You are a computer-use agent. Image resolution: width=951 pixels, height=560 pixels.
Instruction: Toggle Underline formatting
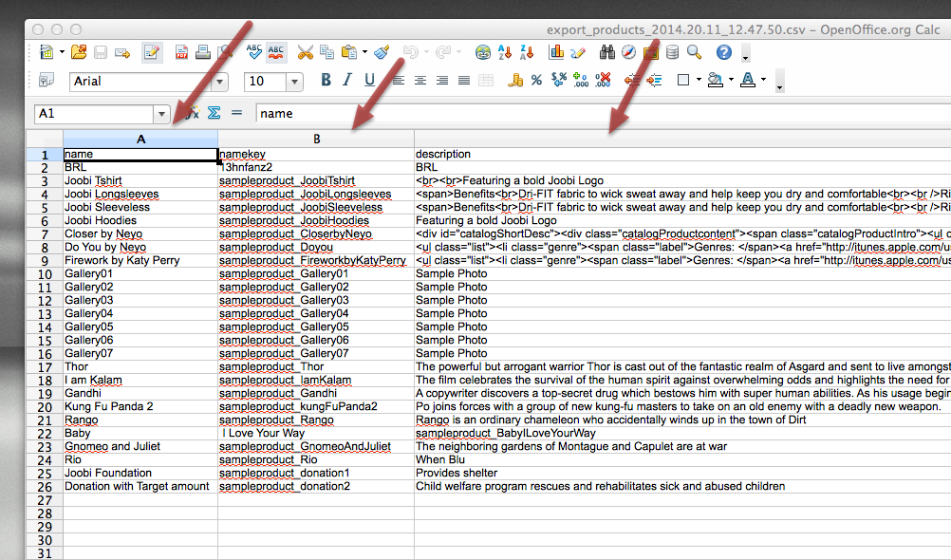[369, 80]
